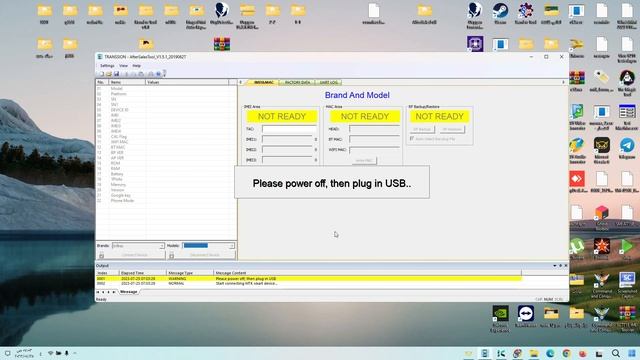Open TeamViewer desktop icon
The image size is (640, 360).
[x=526, y=316]
